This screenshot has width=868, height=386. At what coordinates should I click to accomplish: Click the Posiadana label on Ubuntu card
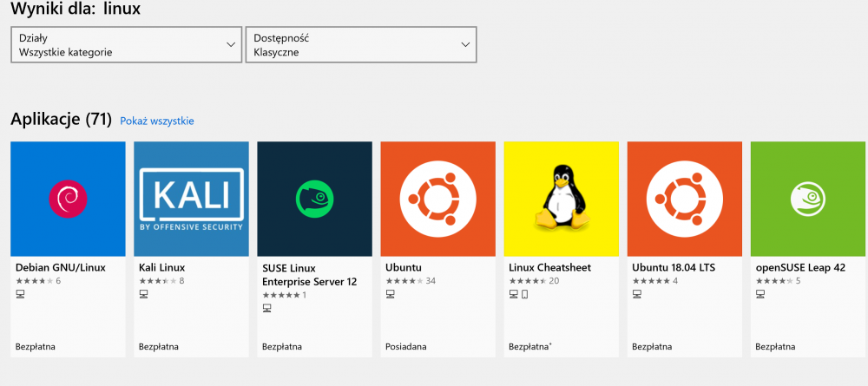(405, 347)
